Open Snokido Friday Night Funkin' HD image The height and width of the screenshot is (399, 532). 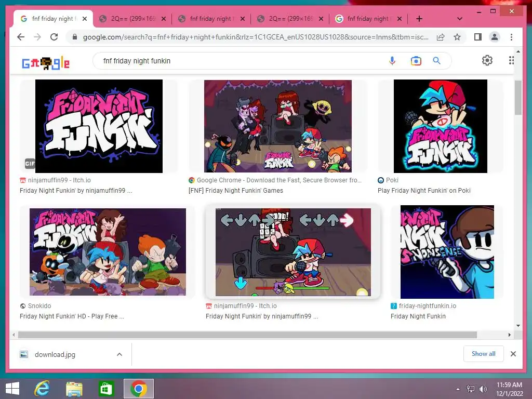pyautogui.click(x=108, y=252)
